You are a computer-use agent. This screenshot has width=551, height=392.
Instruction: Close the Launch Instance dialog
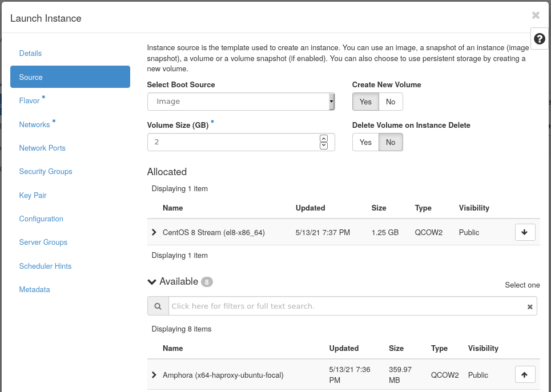click(x=535, y=15)
